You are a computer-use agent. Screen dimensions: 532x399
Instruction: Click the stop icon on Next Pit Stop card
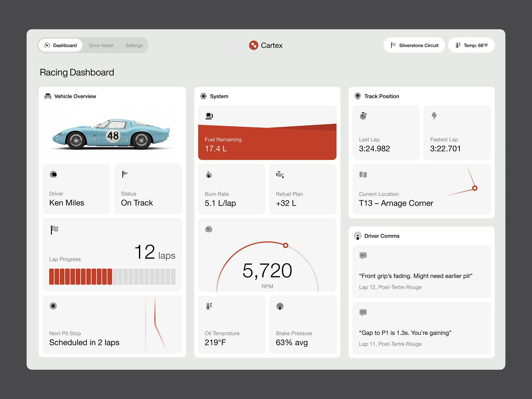(53, 306)
